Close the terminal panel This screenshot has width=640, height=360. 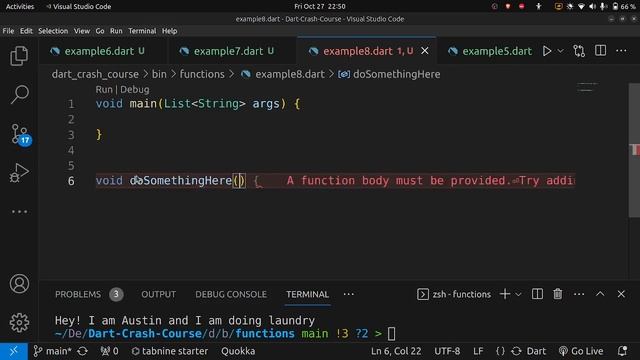tap(621, 294)
